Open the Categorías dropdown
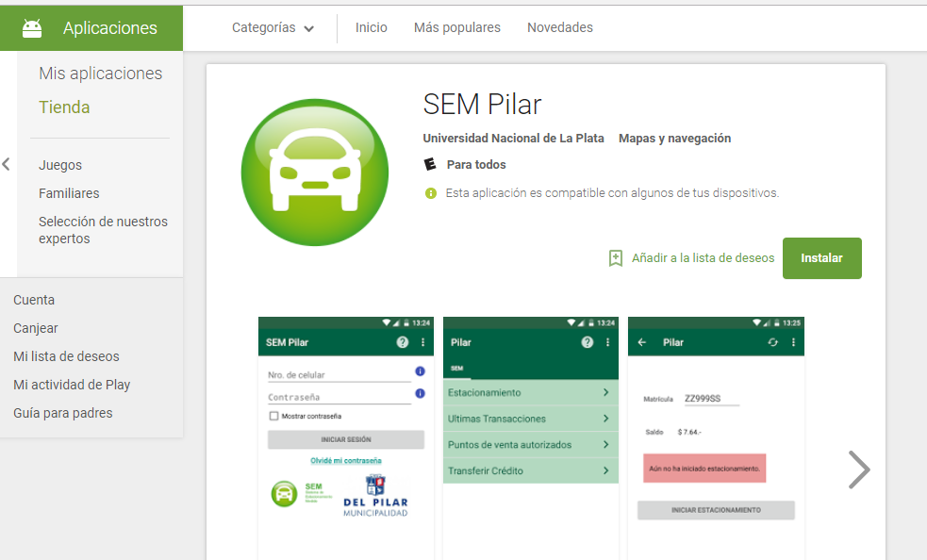Viewport: 927px width, 560px height. click(x=273, y=28)
